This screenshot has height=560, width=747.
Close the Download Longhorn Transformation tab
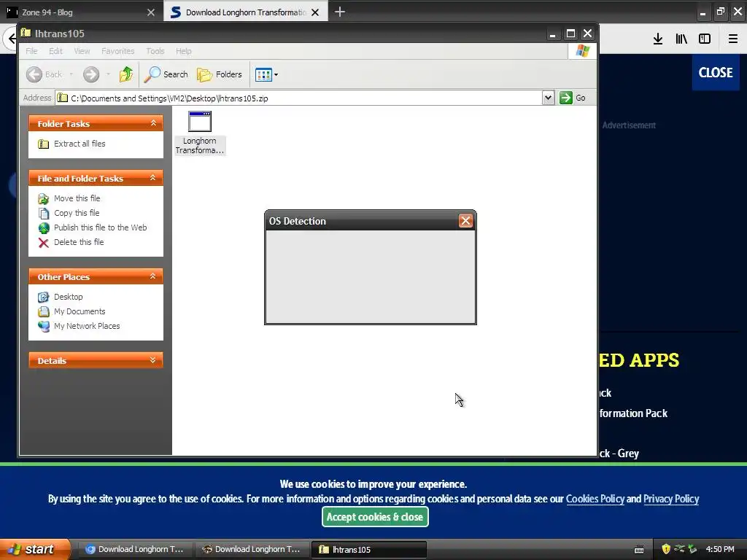pos(315,12)
